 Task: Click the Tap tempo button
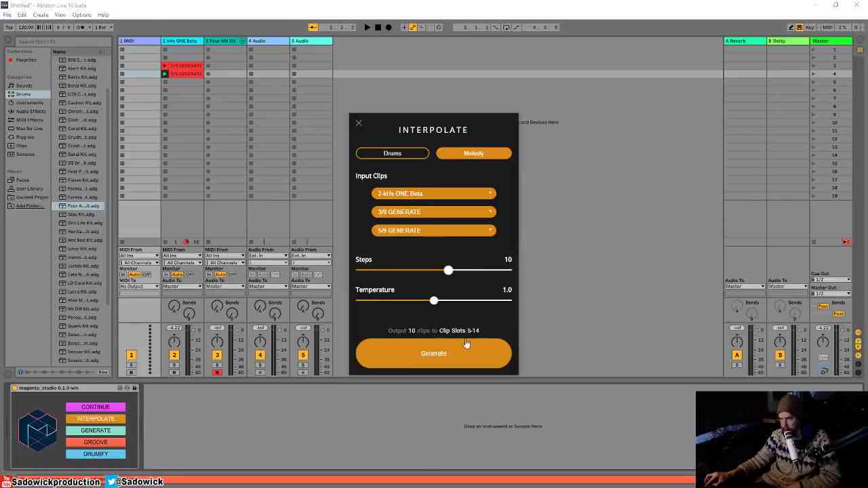(x=9, y=27)
